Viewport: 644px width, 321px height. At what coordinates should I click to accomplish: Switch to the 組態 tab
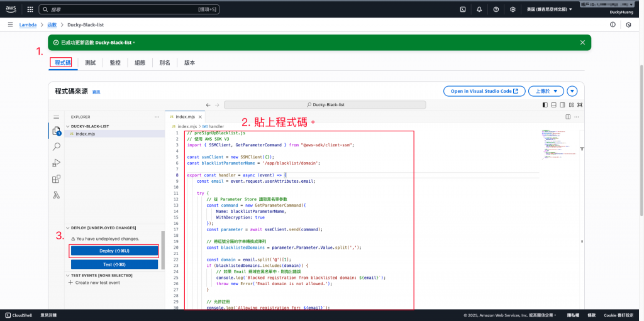click(140, 63)
